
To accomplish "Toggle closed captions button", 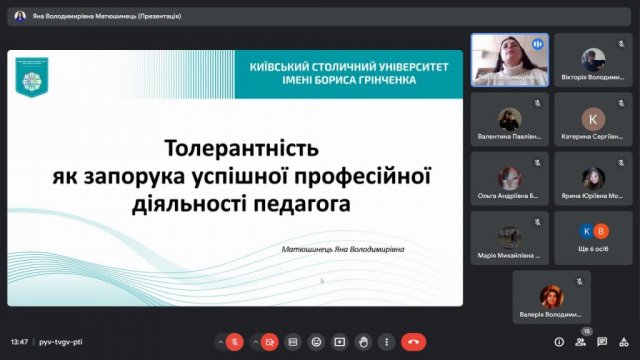I will [x=293, y=342].
